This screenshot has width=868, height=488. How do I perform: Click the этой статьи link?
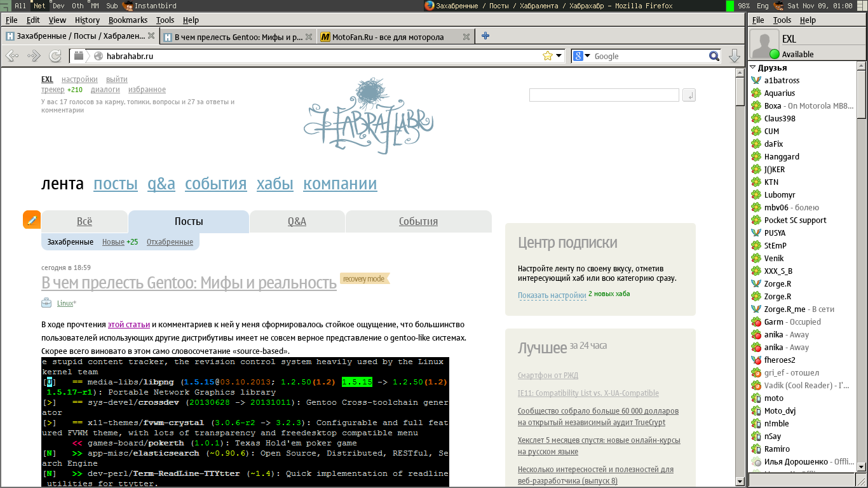click(129, 325)
